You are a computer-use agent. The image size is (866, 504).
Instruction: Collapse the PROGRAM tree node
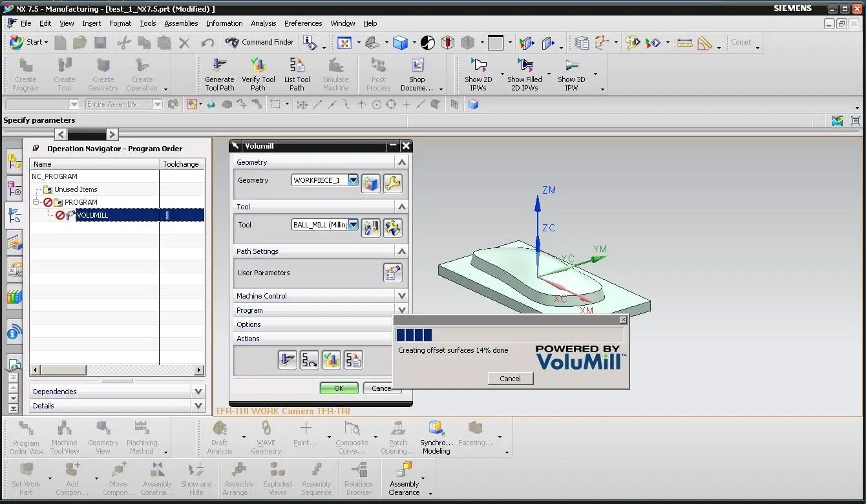tap(37, 202)
